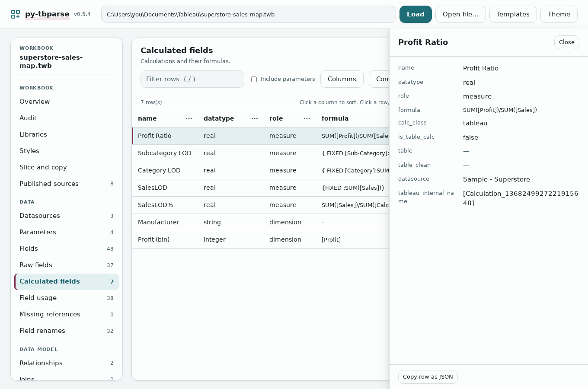Screen dimensions: 588x389
Task: Focus the Filter rows input
Action: point(192,79)
